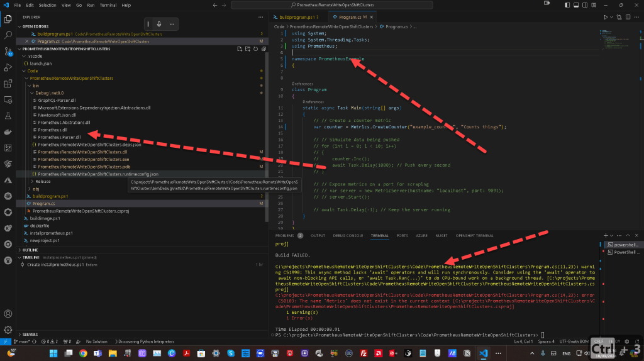Go back using title bar arrow
The height and width of the screenshot is (361, 644).
[215, 5]
